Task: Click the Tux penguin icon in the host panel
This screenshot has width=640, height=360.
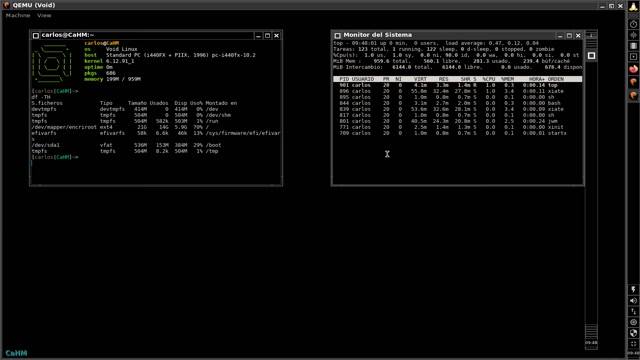Action: pyautogui.click(x=633, y=7)
